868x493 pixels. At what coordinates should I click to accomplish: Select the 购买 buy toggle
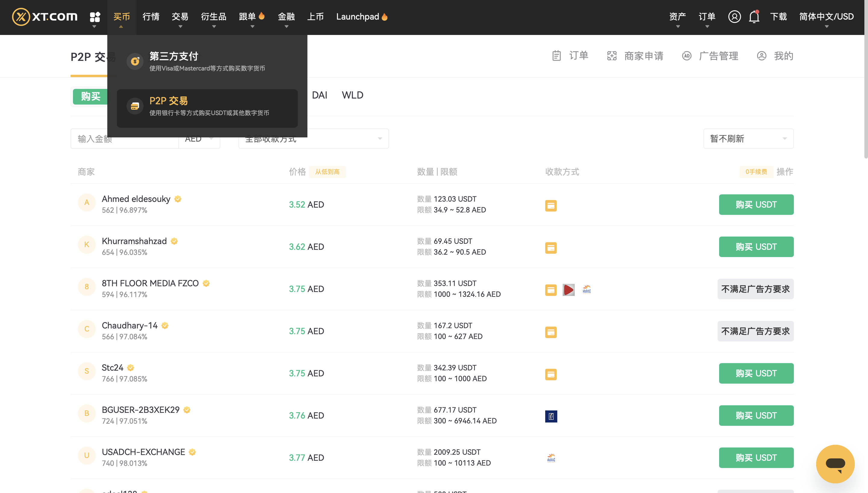90,97
